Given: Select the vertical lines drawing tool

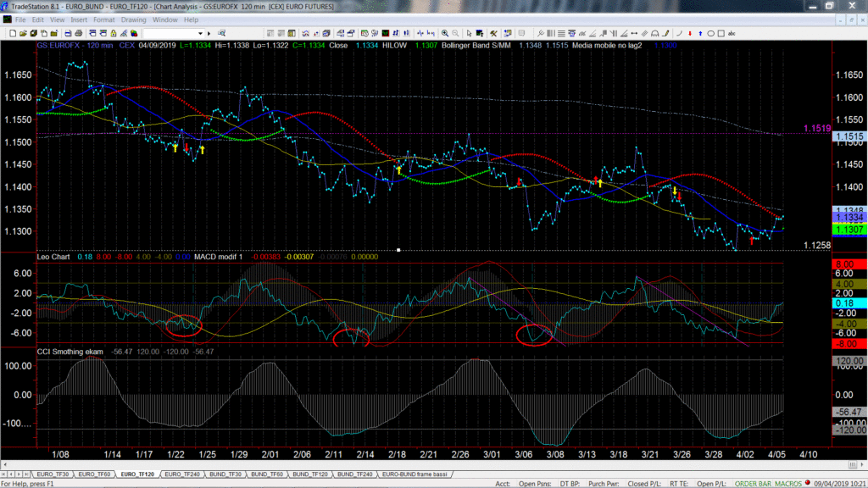Looking at the screenshot, I should click(551, 33).
